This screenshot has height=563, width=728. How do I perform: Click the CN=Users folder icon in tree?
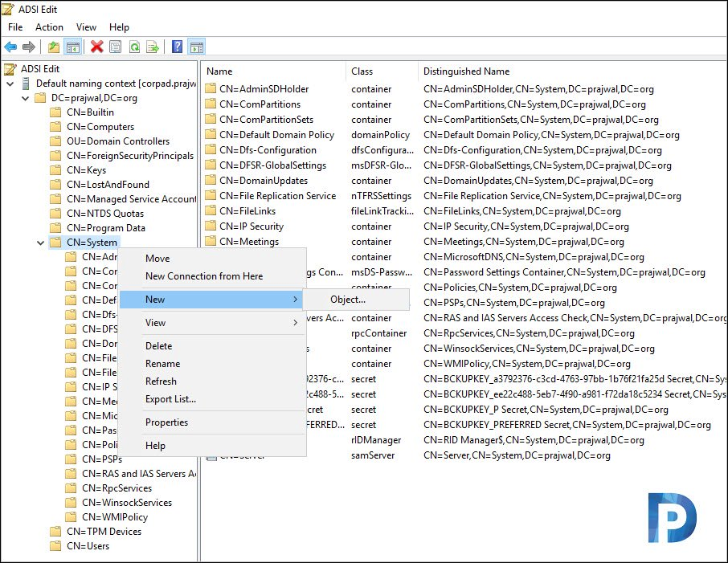click(55, 546)
